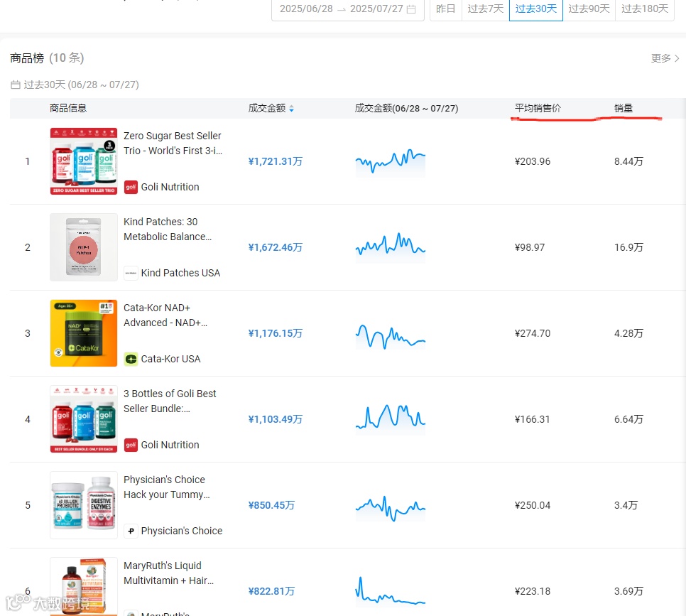686x616 pixels.
Task: Select the 过去30天 time tab
Action: (536, 9)
